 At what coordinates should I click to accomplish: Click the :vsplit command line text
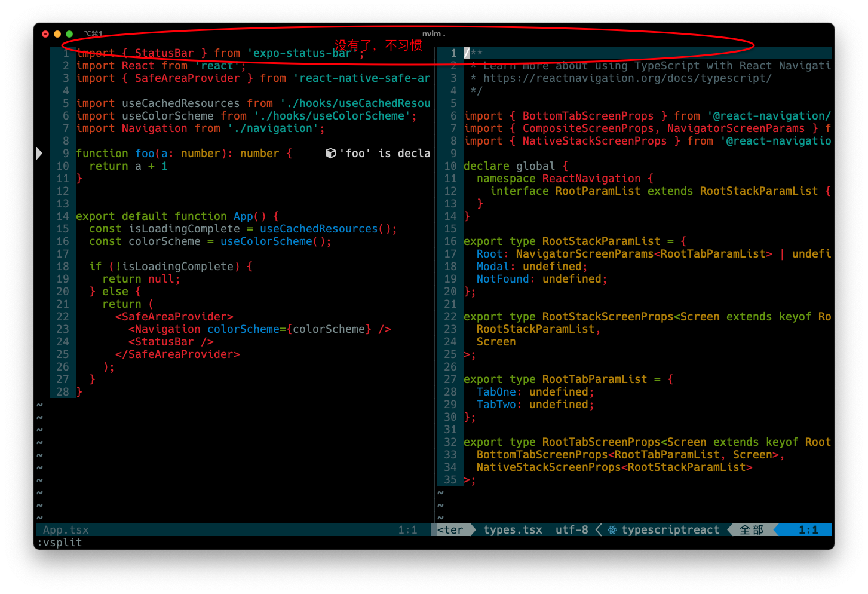pyautogui.click(x=60, y=543)
